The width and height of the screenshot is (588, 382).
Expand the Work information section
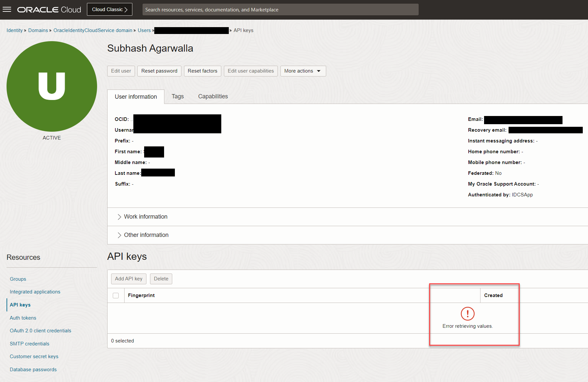145,216
